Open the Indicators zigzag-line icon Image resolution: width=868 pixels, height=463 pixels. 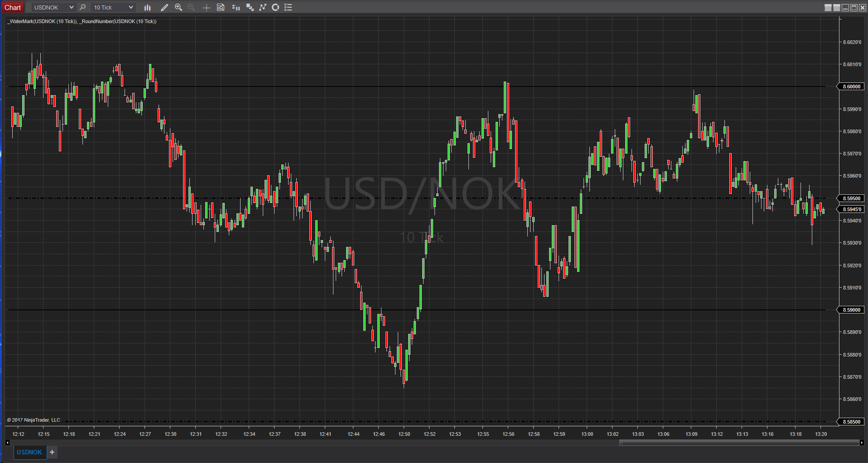(263, 7)
